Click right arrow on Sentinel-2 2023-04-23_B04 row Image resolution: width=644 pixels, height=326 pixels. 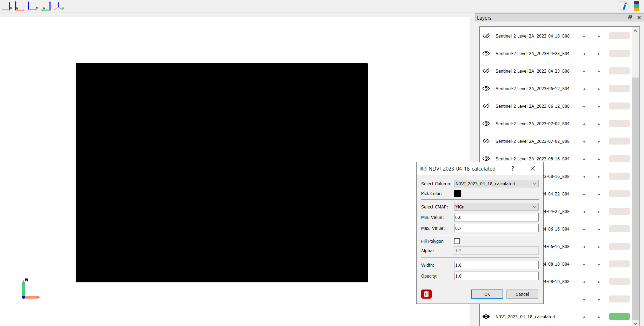[599, 54]
